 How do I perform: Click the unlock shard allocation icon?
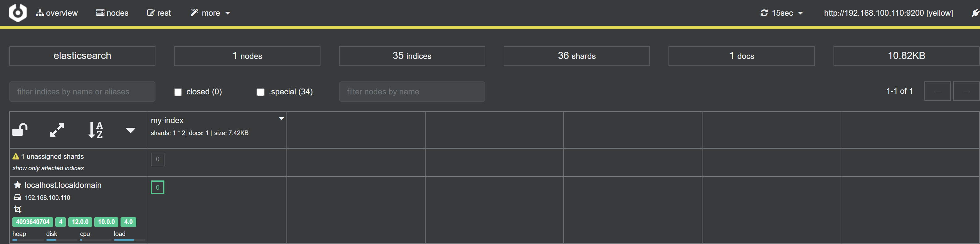click(x=20, y=130)
